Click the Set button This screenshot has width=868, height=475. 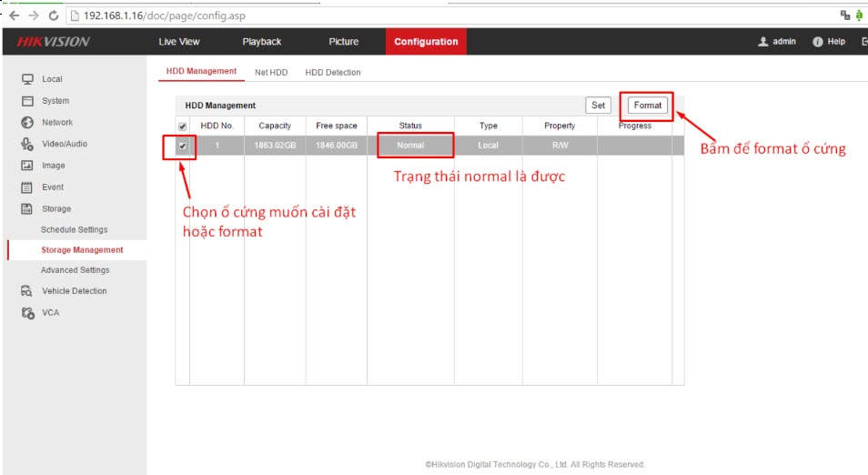(598, 106)
